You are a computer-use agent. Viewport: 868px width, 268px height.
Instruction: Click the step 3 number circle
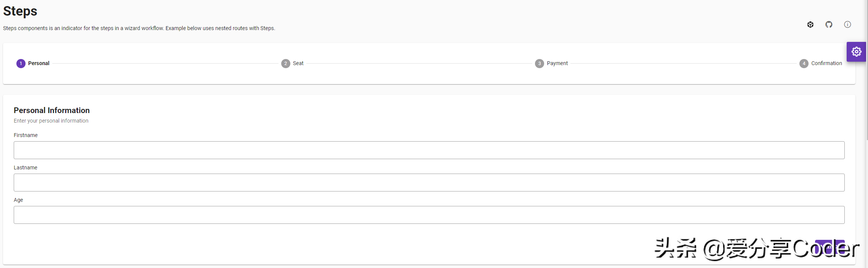540,64
